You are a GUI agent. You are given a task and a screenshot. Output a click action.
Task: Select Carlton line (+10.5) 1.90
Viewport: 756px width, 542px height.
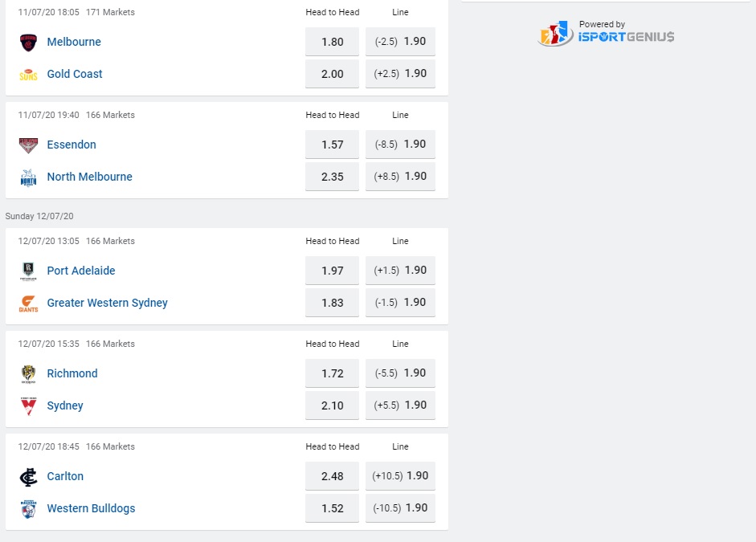[400, 476]
